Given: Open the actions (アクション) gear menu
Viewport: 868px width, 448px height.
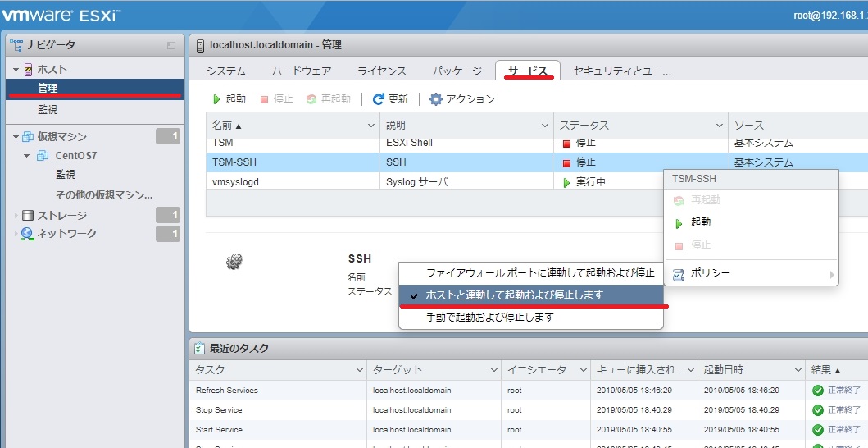Looking at the screenshot, I should (462, 99).
